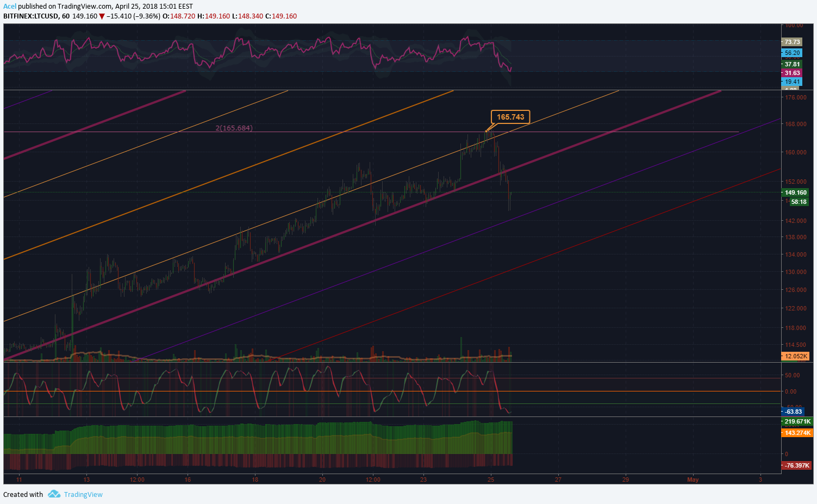Click the 160.000 price axis label
The height and width of the screenshot is (504, 817).
click(x=796, y=152)
